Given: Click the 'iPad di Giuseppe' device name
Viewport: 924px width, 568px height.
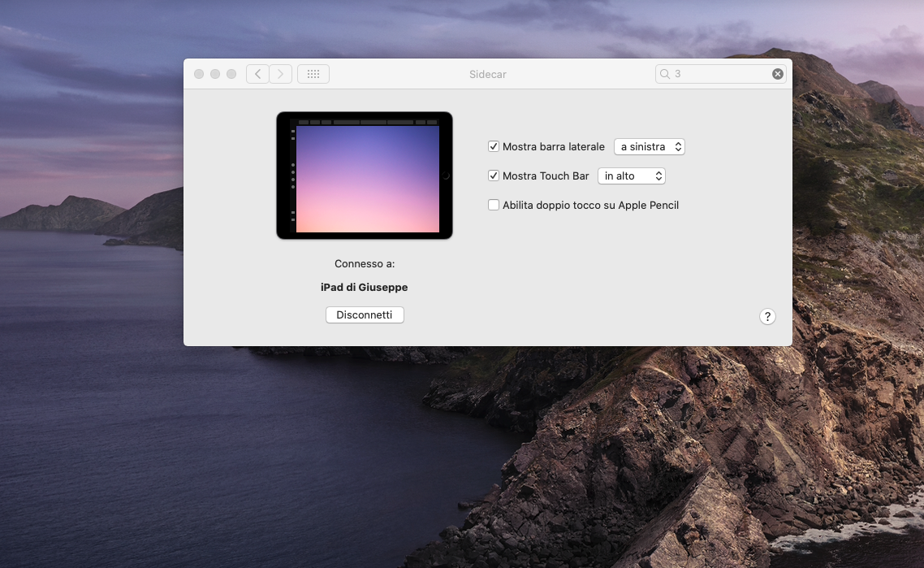Looking at the screenshot, I should click(x=365, y=287).
